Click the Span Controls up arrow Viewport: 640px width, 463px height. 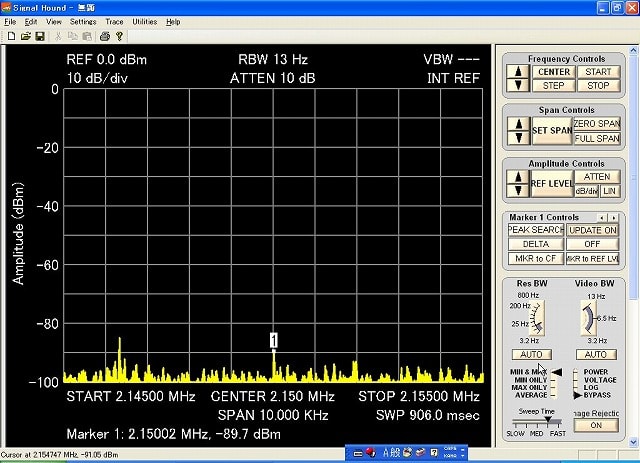click(518, 124)
